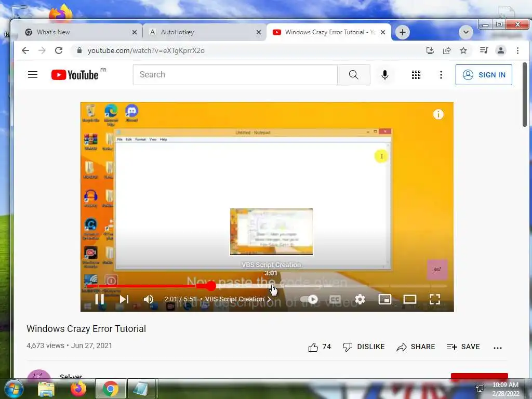Bookmark this page with the star
This screenshot has height=399, width=532.
(x=463, y=50)
